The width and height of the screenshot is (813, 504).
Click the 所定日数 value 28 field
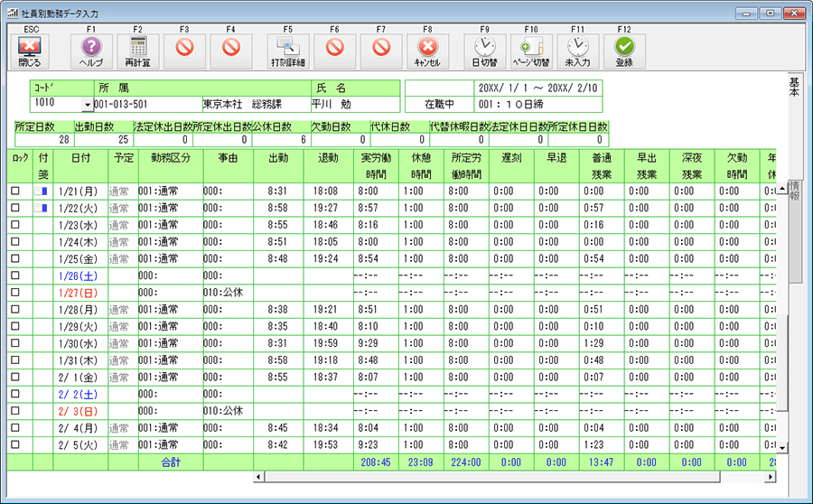pyautogui.click(x=44, y=139)
